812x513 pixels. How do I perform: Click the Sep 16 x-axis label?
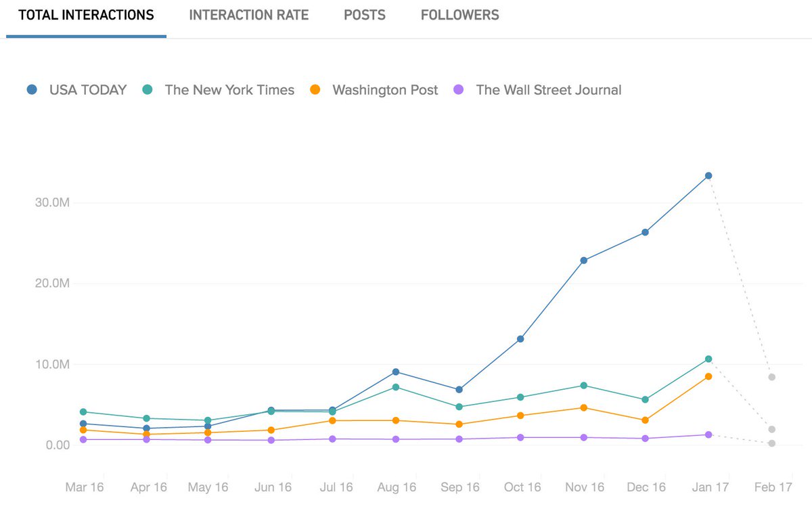click(x=459, y=487)
